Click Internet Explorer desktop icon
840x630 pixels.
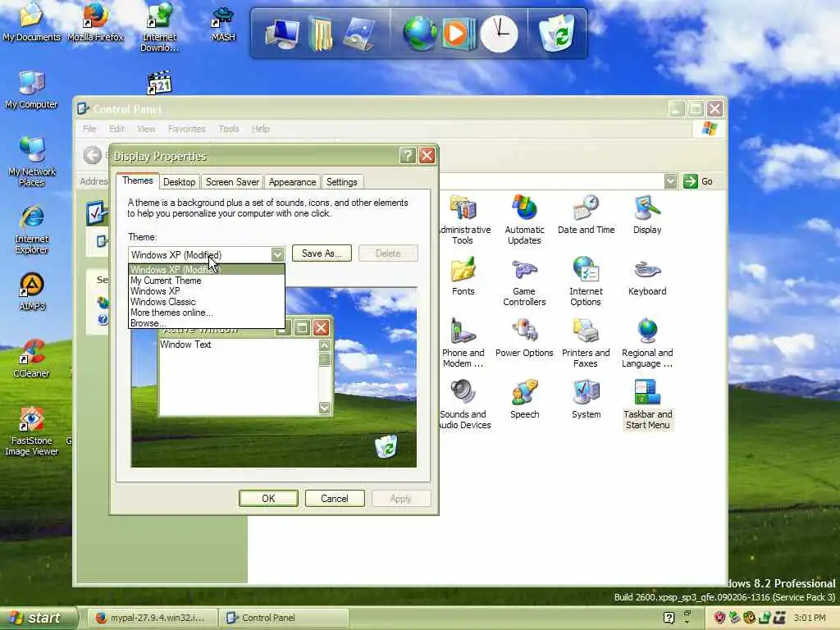pyautogui.click(x=32, y=230)
